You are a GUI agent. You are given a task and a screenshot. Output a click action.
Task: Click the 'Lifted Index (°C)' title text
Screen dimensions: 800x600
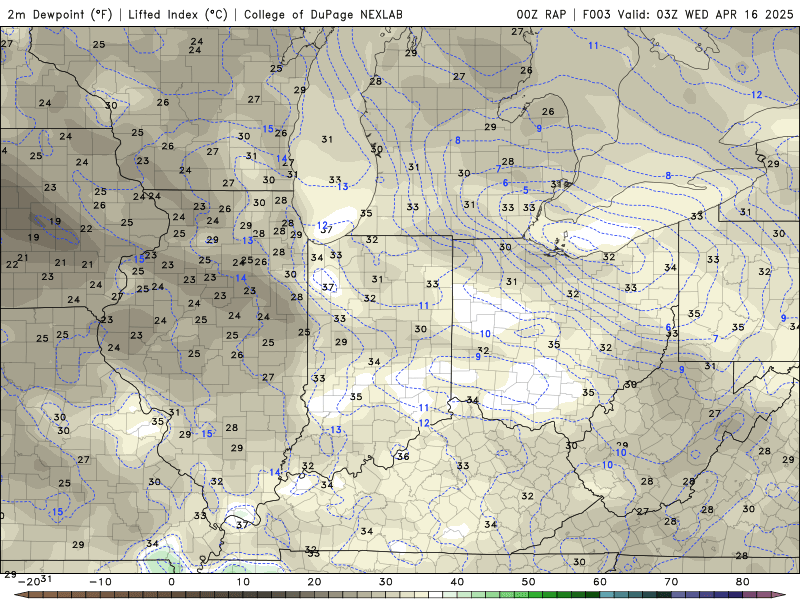(178, 14)
